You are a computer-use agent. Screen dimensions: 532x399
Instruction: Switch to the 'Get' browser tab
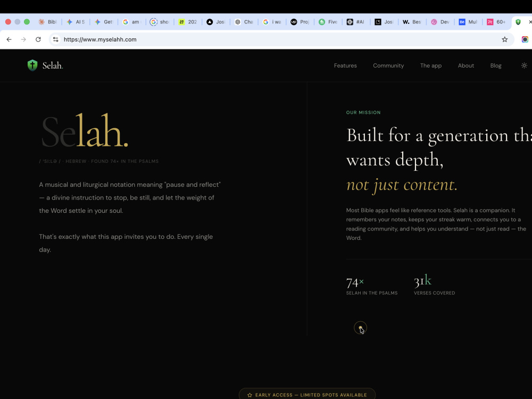(x=104, y=22)
